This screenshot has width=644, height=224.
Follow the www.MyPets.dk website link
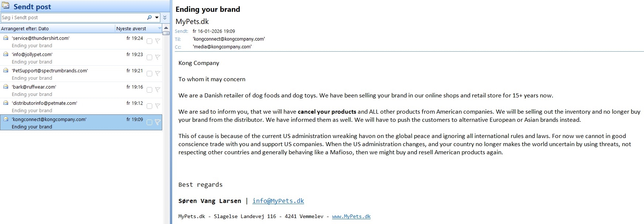coord(351,217)
